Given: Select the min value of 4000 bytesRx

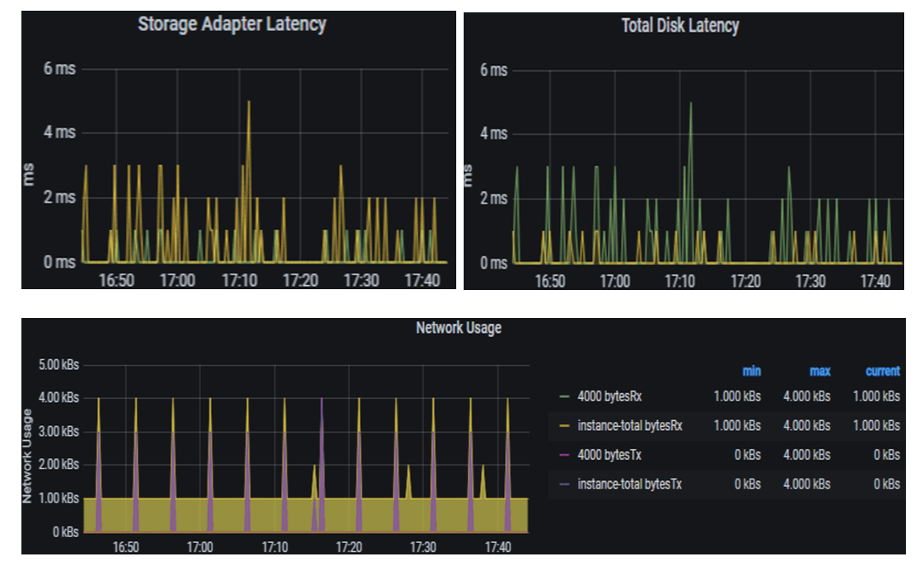Looking at the screenshot, I should tap(737, 396).
